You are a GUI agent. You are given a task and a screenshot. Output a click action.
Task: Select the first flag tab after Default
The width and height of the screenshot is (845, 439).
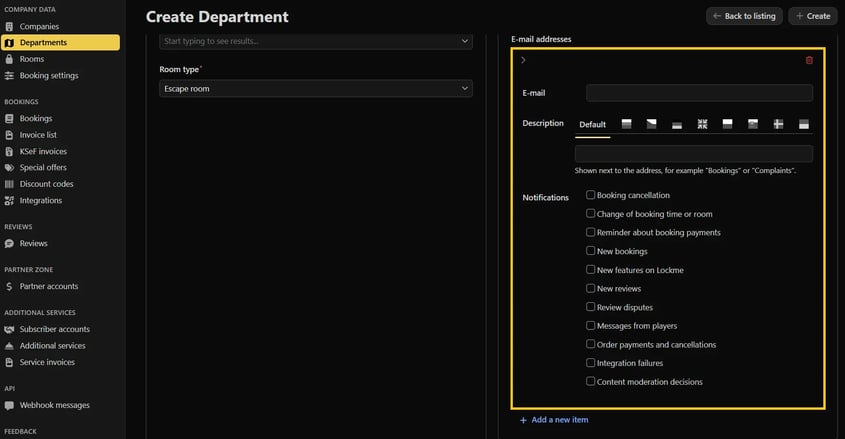pos(626,124)
